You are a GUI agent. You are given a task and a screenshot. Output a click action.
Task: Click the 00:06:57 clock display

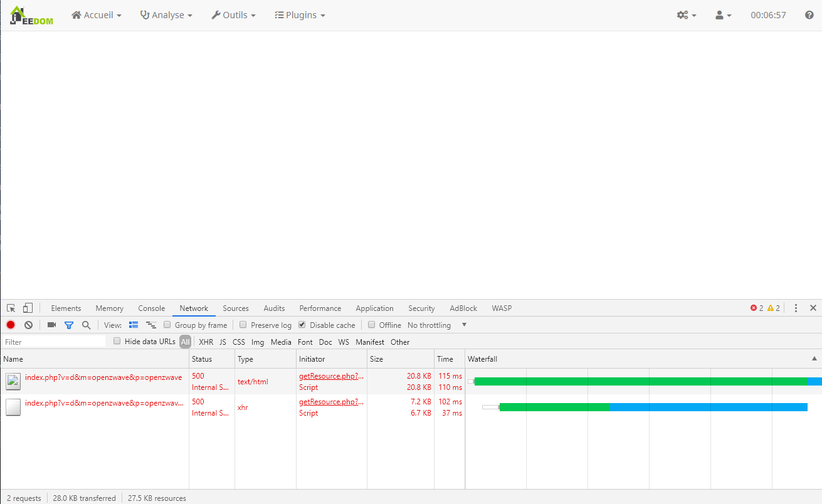[768, 15]
